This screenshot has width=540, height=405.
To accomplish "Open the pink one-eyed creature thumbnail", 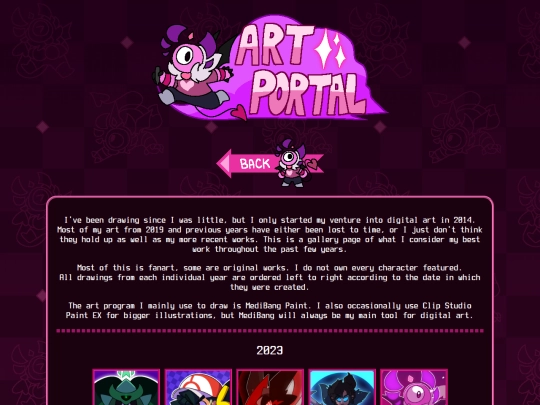I will pyautogui.click(x=414, y=387).
